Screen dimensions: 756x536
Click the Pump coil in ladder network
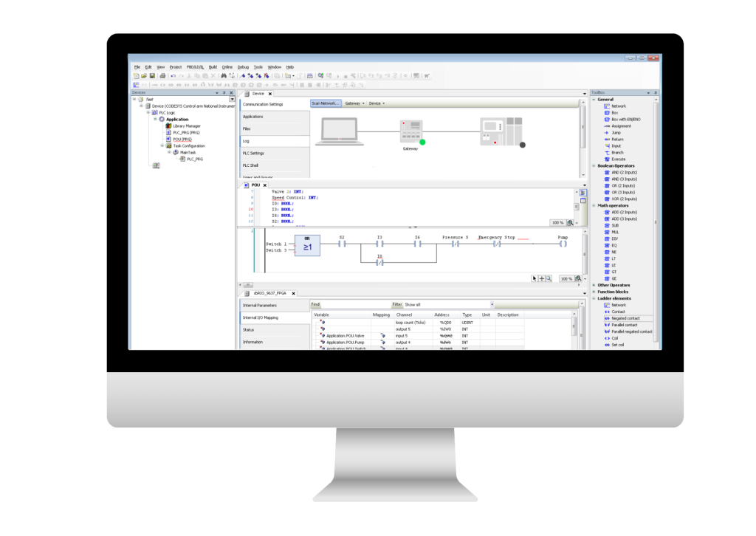[563, 244]
